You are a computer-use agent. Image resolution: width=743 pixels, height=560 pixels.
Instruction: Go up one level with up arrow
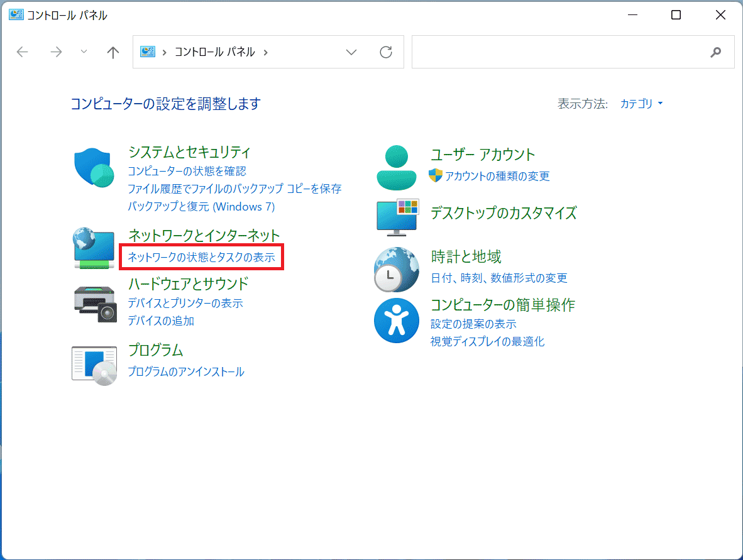click(x=113, y=52)
